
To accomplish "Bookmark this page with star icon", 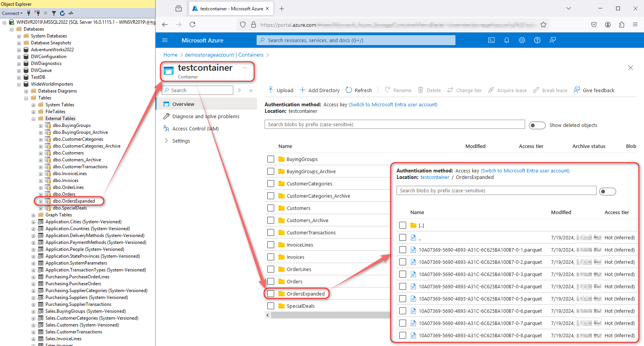I will 543,24.
